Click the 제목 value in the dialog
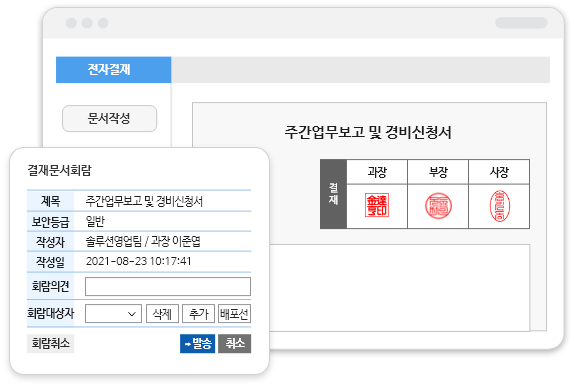This screenshot has width=574, height=388. 144,201
